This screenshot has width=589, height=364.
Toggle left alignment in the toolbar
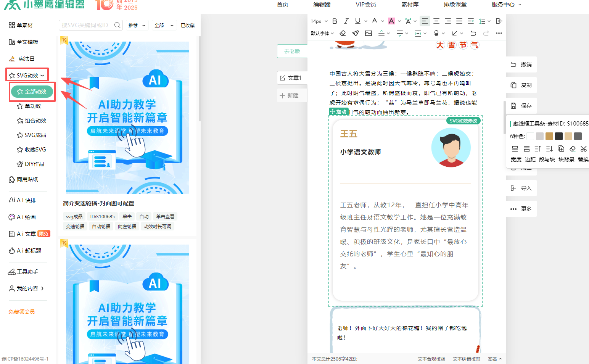coord(425,21)
